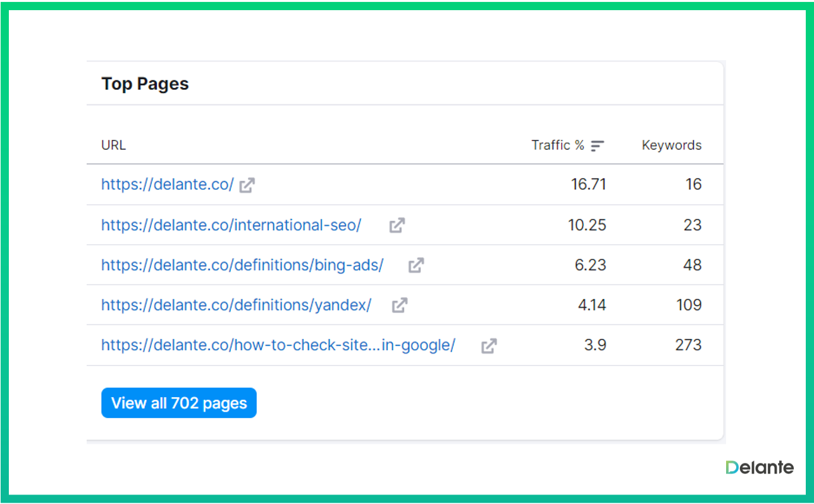814x504 pixels.
Task: Click the traffic value 6.23
Action: click(x=590, y=265)
